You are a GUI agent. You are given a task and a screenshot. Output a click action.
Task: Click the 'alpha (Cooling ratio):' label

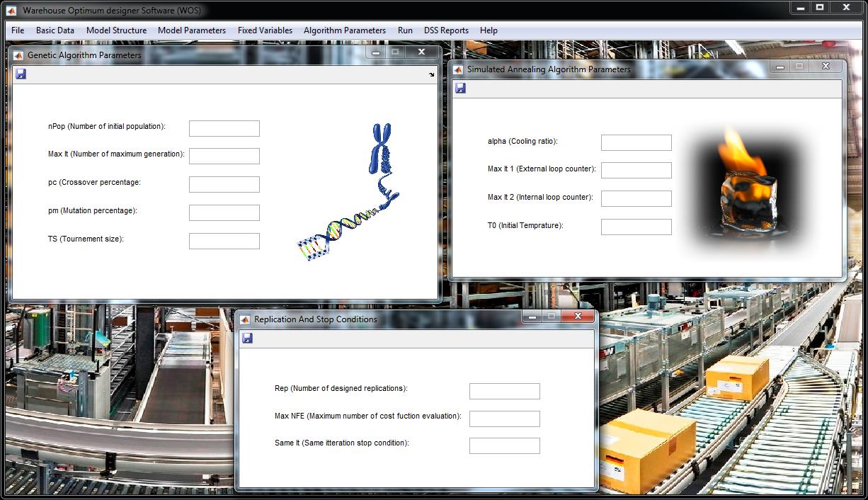pos(522,141)
